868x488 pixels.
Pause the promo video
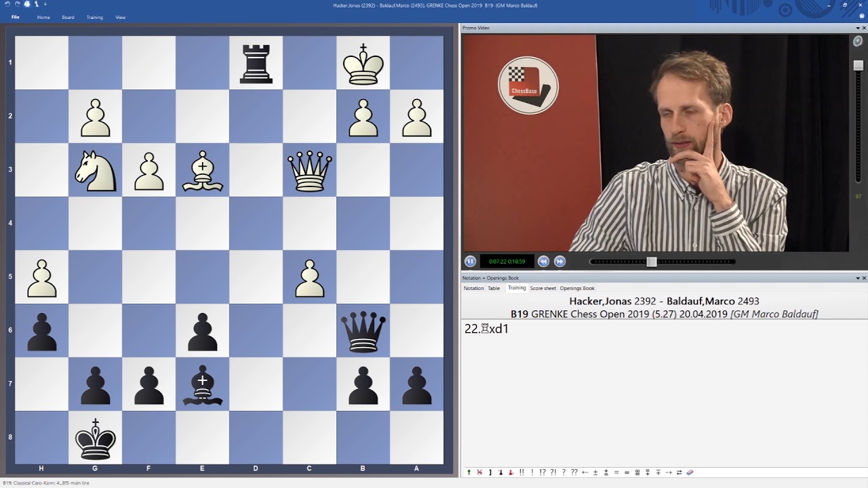[x=470, y=261]
